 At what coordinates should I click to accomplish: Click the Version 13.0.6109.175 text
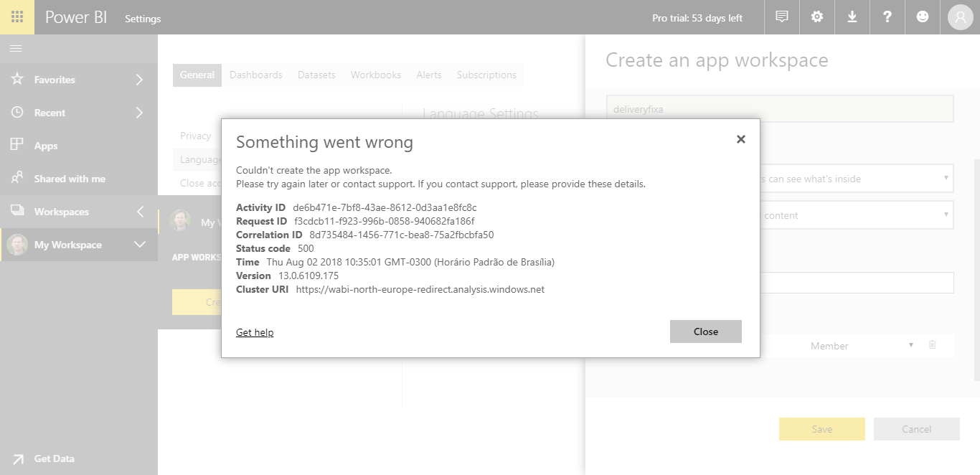287,276
